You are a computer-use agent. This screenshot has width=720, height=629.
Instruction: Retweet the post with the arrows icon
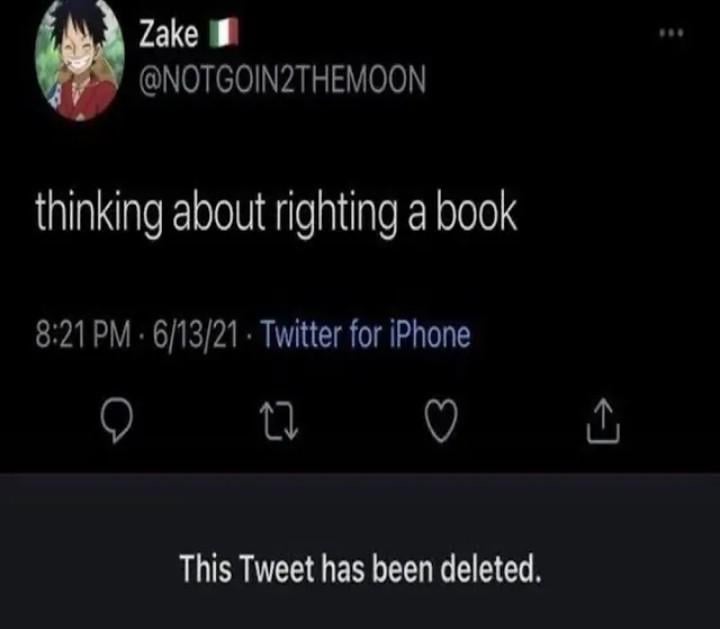tap(279, 421)
